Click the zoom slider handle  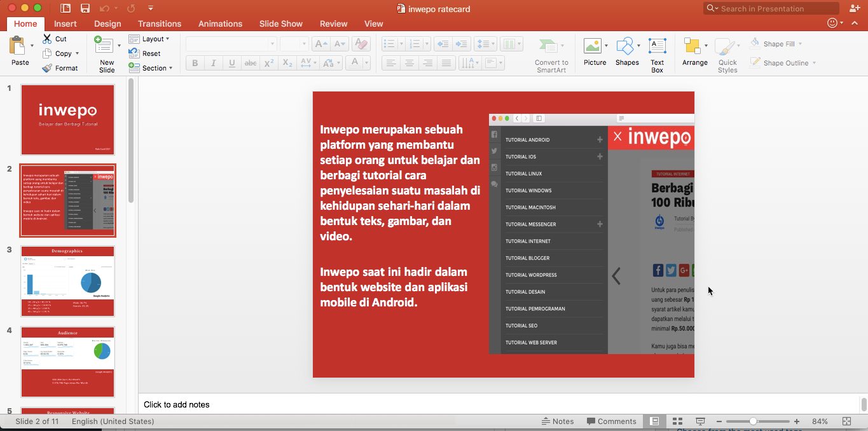point(753,421)
